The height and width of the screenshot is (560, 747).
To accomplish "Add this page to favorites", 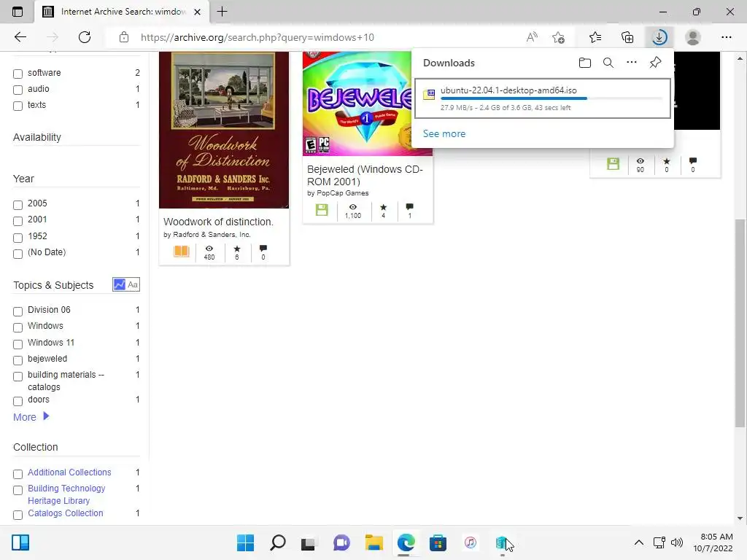I will coord(558,37).
